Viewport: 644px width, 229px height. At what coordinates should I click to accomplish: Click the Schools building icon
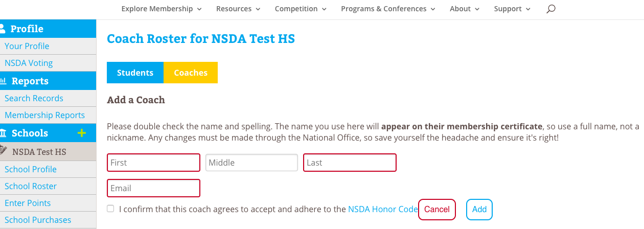3,133
